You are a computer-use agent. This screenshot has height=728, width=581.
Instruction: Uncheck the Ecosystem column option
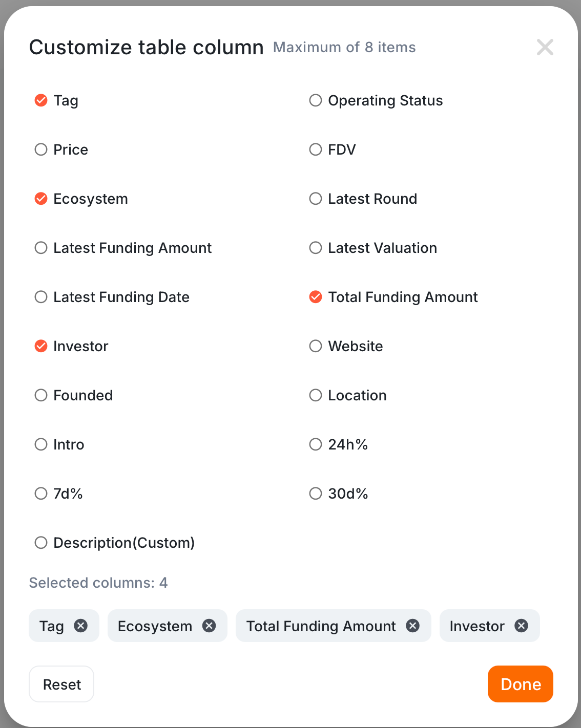click(x=41, y=199)
